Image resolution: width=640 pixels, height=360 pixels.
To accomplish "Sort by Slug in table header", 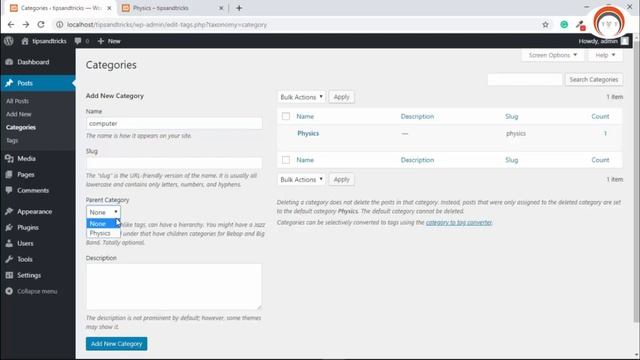I will 511,116.
